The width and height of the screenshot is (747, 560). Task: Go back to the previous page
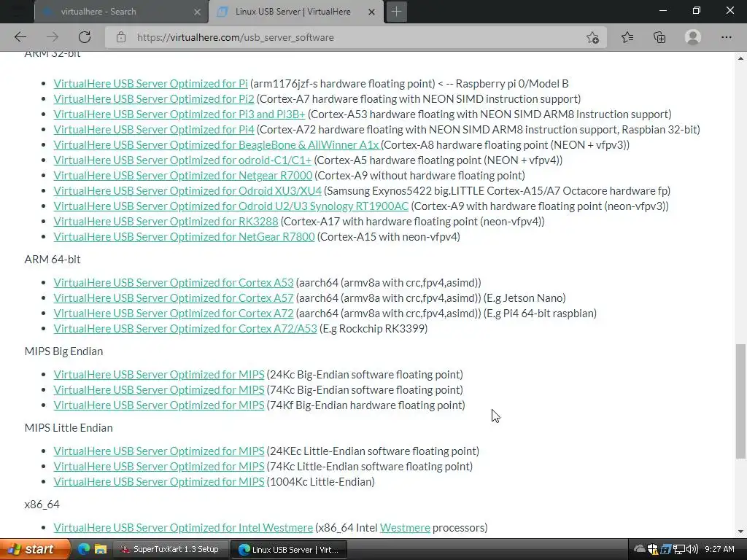click(x=20, y=37)
